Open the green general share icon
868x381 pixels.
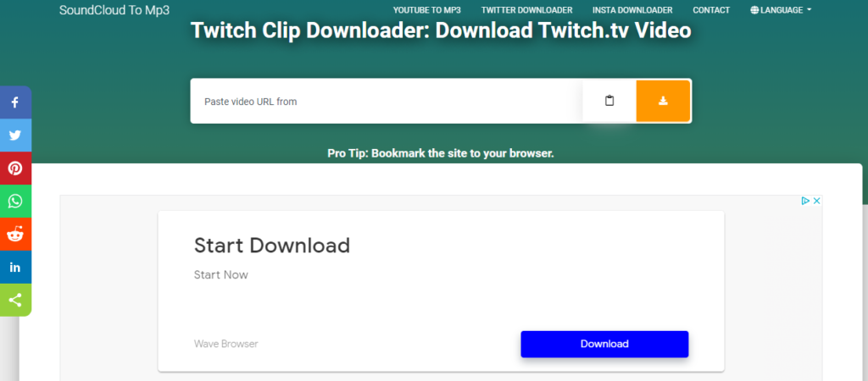[x=15, y=300]
